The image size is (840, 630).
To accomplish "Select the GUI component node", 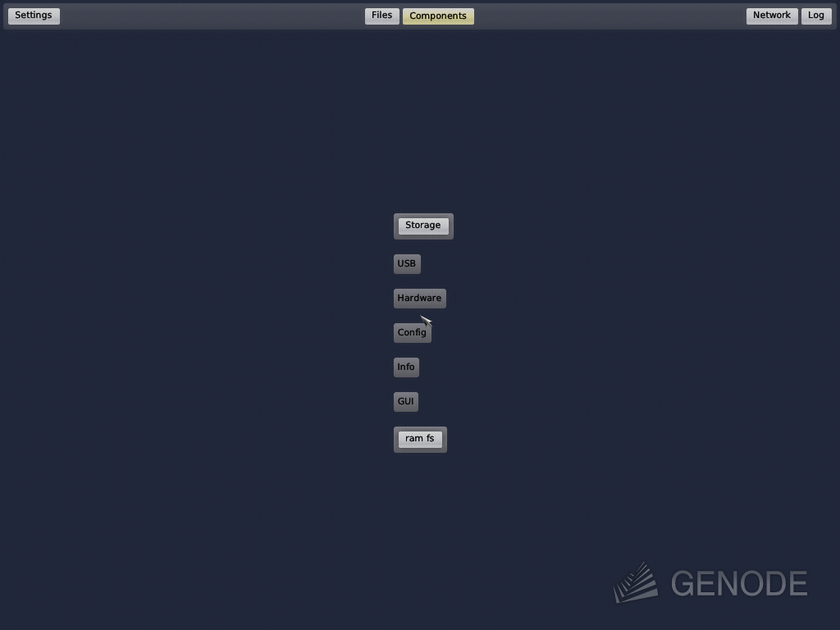I will pos(405,401).
